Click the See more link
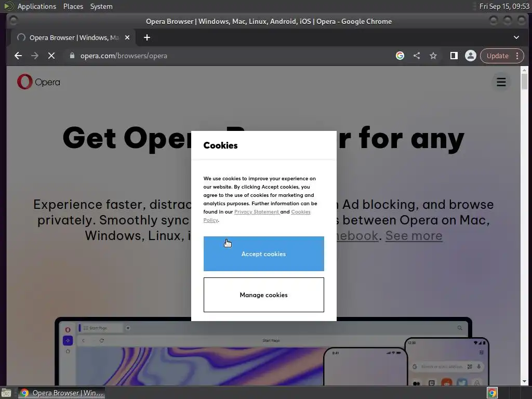The image size is (532, 399). [x=414, y=235]
